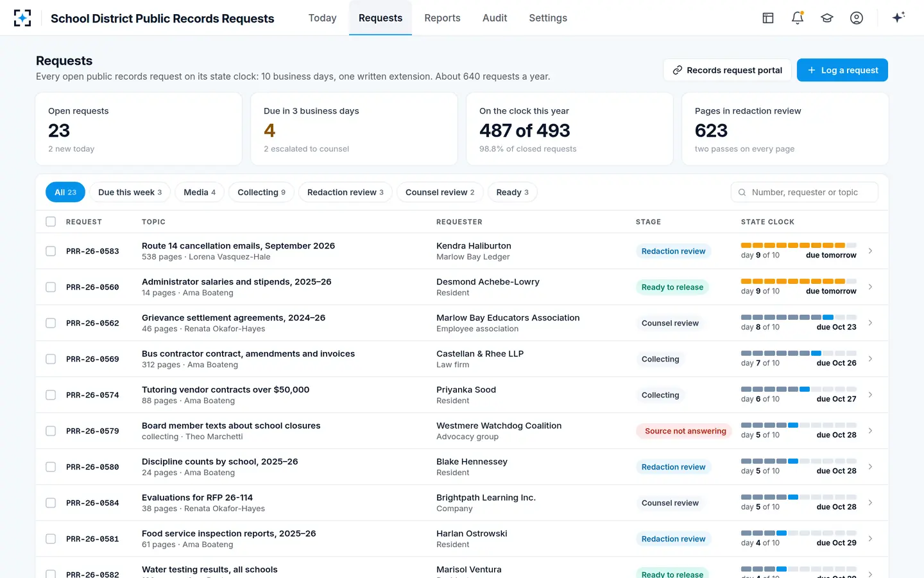Screen dimensions: 924x578
Task: Click the graduation cap icon
Action: pyautogui.click(x=827, y=18)
